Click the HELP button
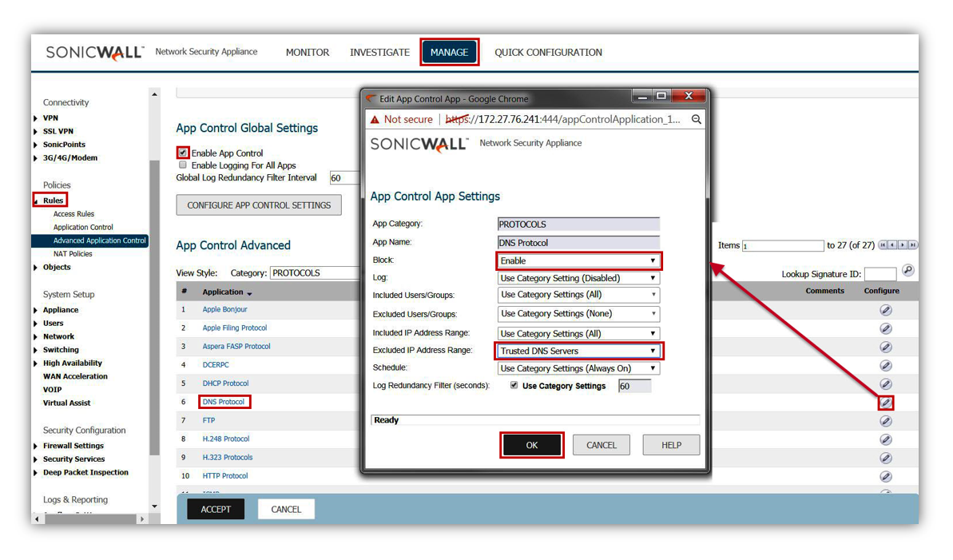The image size is (953, 560). pyautogui.click(x=671, y=445)
